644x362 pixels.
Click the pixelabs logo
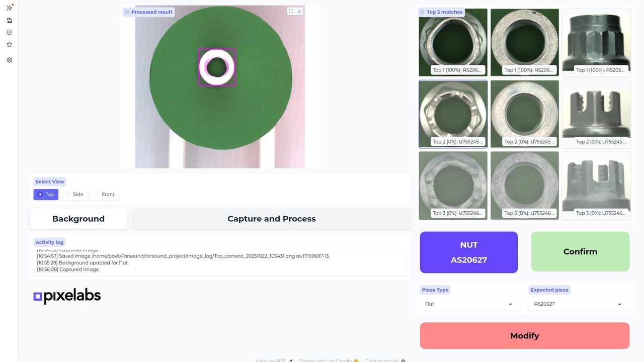click(x=67, y=296)
